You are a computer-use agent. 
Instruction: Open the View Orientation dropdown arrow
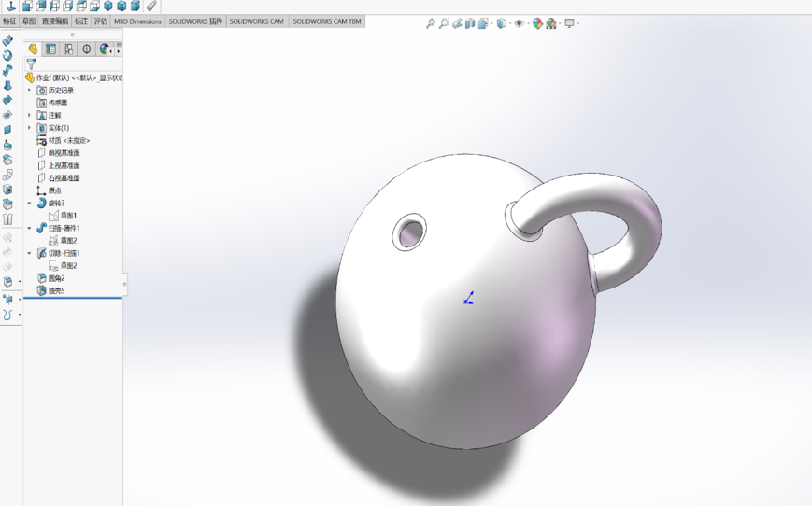[491, 23]
